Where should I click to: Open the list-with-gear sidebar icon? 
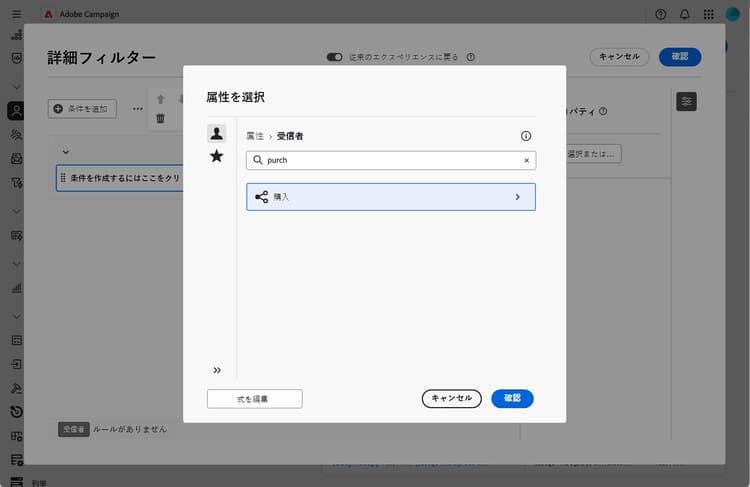pos(17,460)
